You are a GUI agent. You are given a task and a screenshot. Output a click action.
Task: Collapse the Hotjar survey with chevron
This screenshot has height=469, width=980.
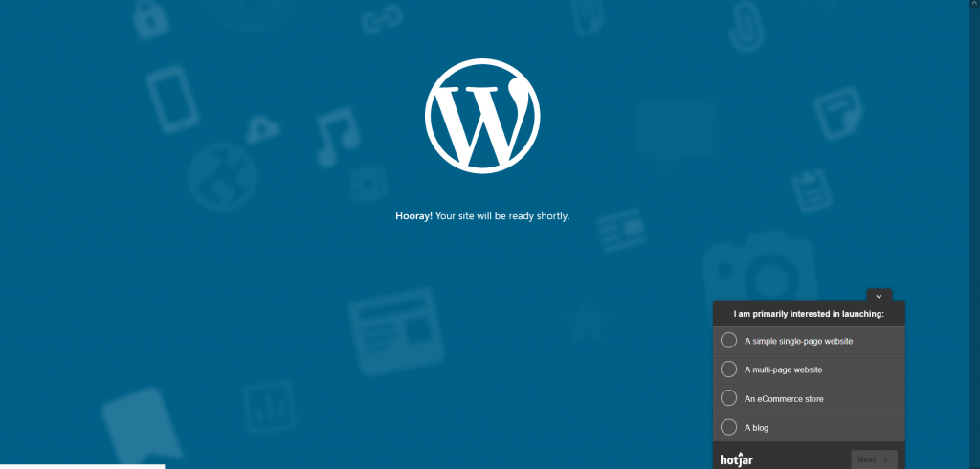point(879,296)
